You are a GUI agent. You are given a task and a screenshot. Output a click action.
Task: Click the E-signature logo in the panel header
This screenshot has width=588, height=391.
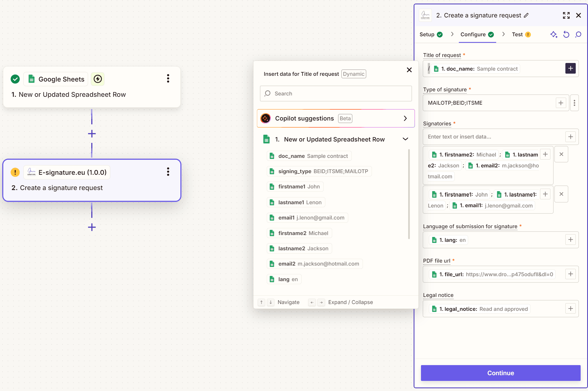425,15
